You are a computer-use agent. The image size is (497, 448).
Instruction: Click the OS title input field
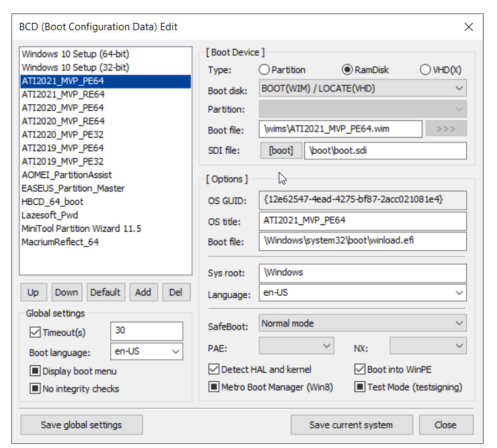[x=363, y=221]
